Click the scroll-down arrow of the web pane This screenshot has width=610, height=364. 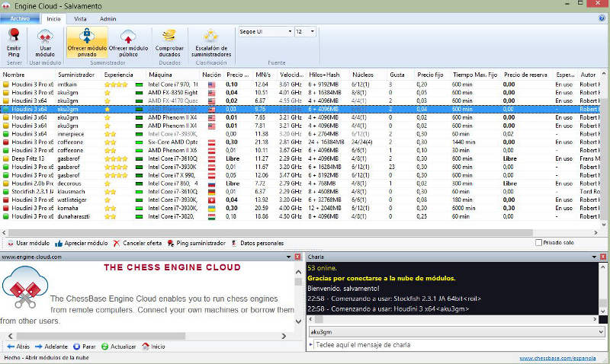298,321
